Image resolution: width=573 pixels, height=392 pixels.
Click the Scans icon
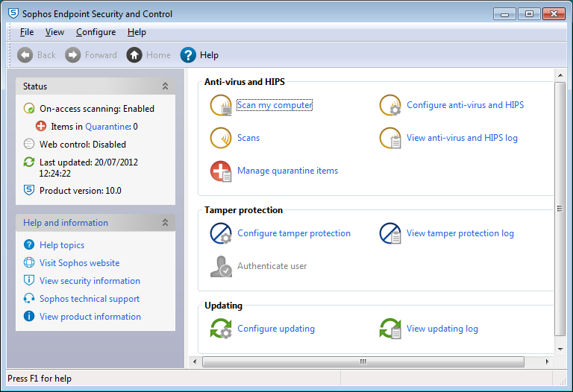(221, 138)
